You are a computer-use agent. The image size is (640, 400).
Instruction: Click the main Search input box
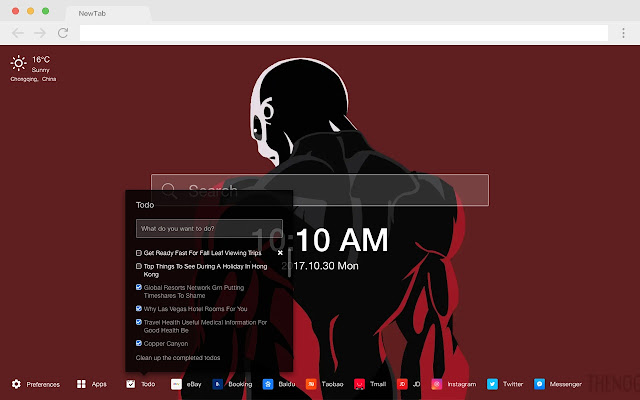tap(320, 190)
